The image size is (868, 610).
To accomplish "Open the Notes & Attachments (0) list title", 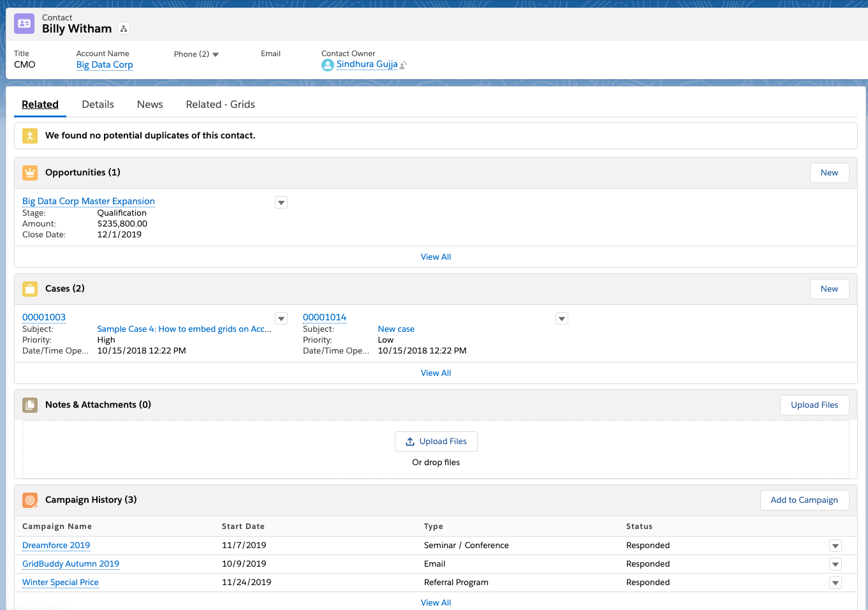I will pyautogui.click(x=98, y=405).
